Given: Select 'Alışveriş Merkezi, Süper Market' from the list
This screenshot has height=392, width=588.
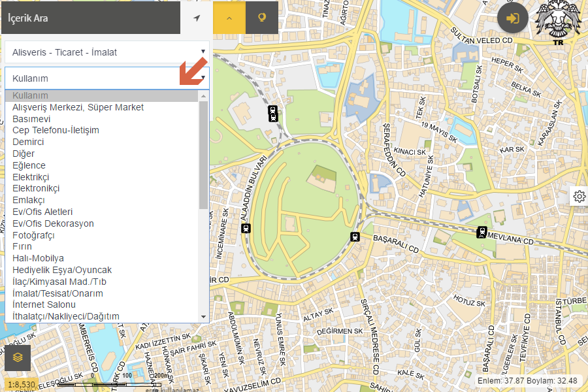Looking at the screenshot, I should click(x=78, y=107).
